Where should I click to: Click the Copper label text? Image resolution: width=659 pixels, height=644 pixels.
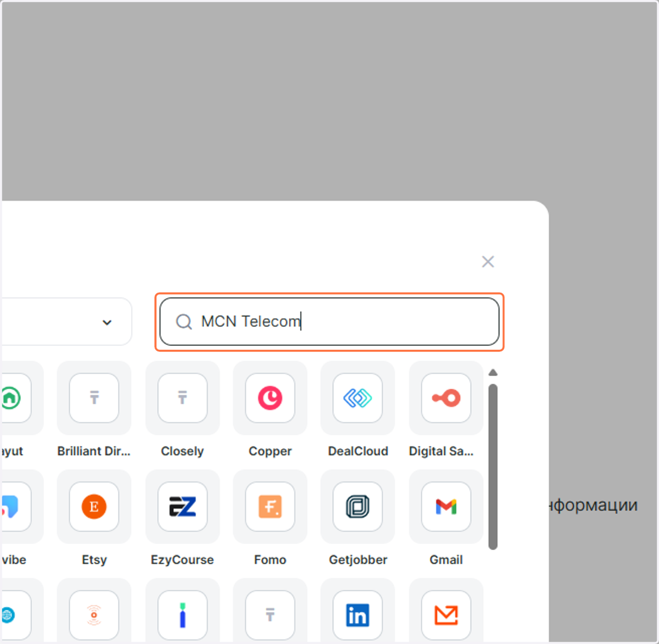tap(270, 451)
